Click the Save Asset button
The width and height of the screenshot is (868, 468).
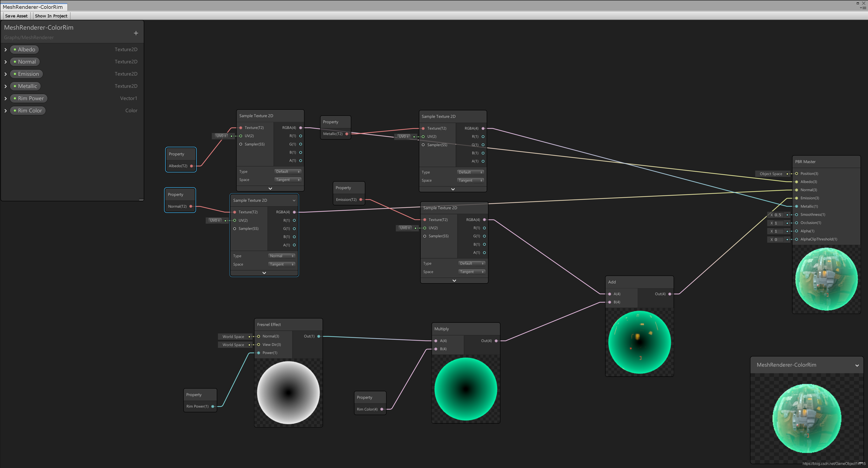click(x=16, y=16)
